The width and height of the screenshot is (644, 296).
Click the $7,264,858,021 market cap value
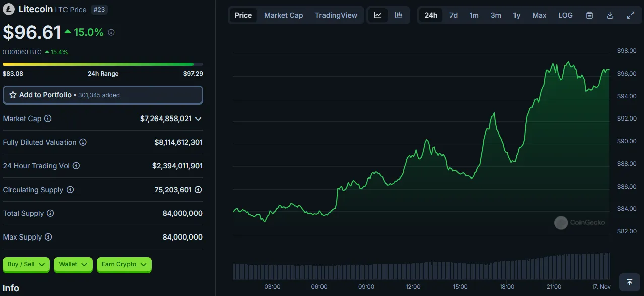pos(166,119)
